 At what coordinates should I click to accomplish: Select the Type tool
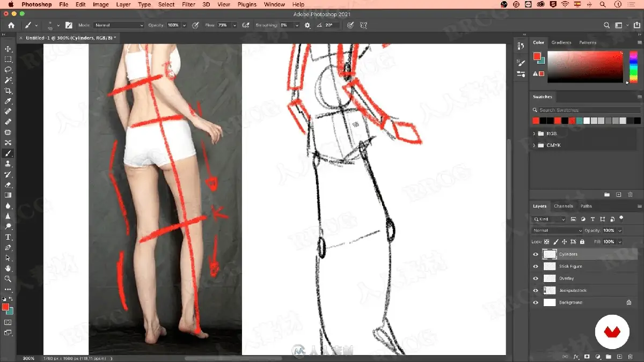[x=8, y=237]
